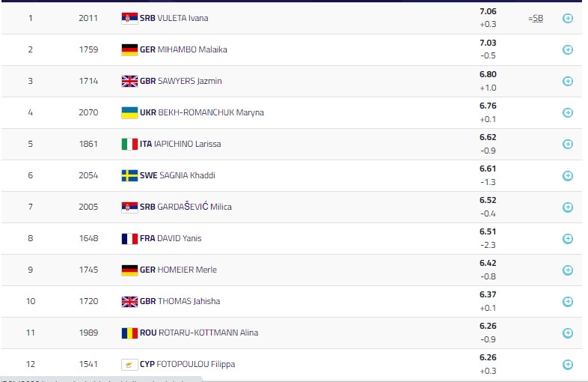
Task: Click the Serbian flag beside VULETA
Action: click(129, 18)
